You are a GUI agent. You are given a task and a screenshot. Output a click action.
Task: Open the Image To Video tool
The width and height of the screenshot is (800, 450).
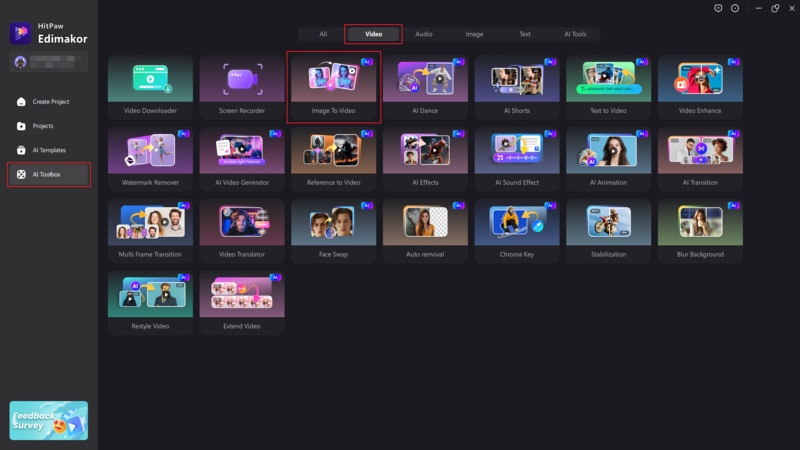click(334, 87)
